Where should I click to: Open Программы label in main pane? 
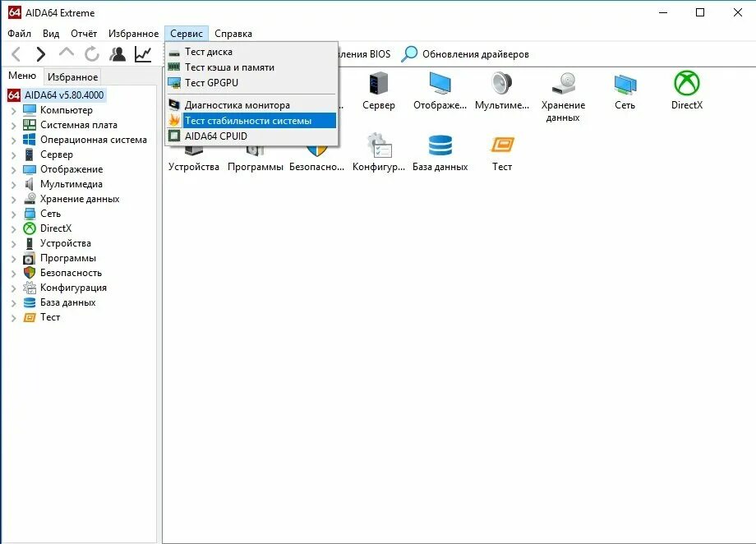tap(256, 166)
